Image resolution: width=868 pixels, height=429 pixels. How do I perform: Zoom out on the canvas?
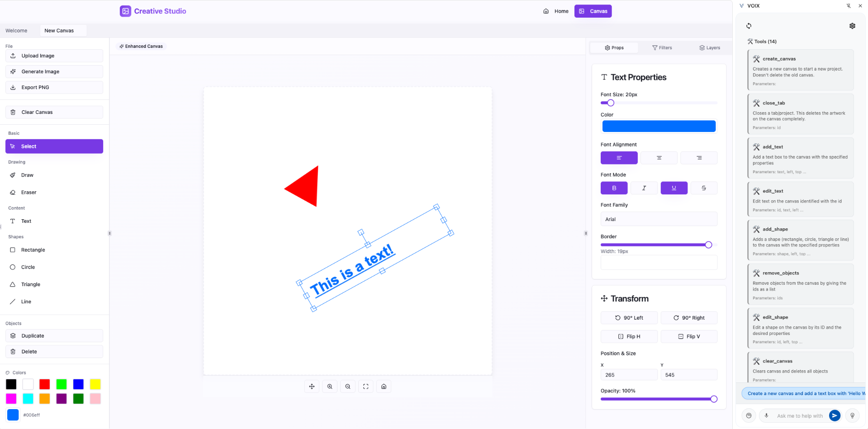point(348,387)
